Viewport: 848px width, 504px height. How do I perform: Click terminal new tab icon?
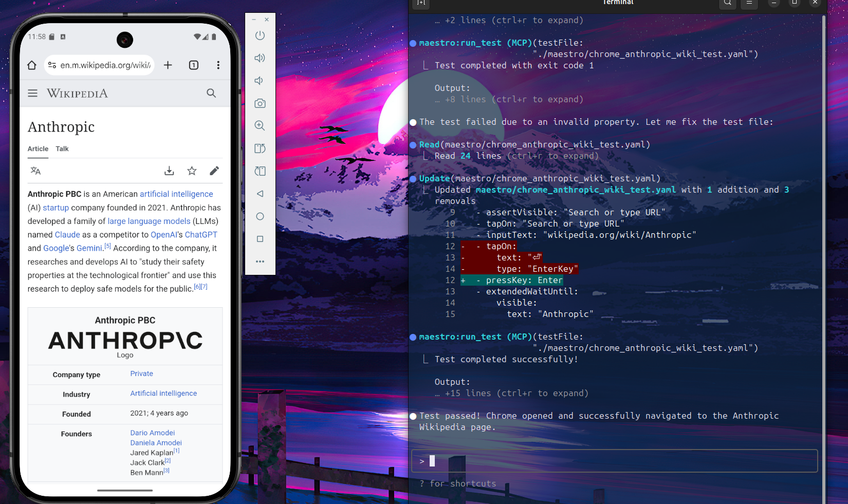point(421,3)
